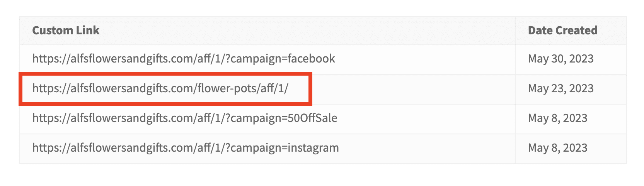Click the creation date next to the flower-pots link
The height and width of the screenshot is (186, 644).
(561, 88)
